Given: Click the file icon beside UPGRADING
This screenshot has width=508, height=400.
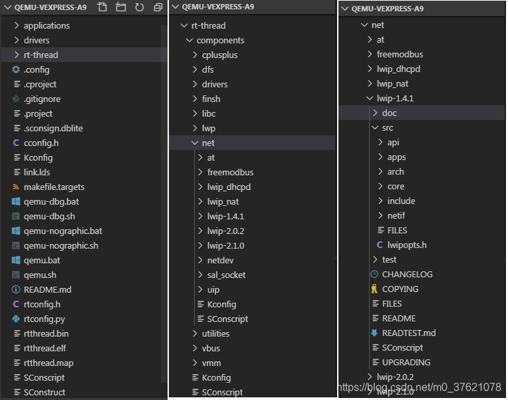Looking at the screenshot, I should coord(375,362).
